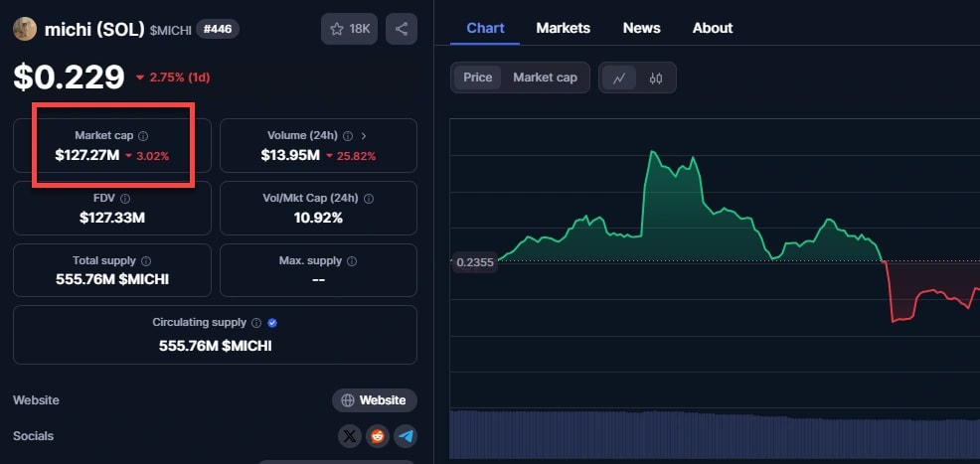The height and width of the screenshot is (464, 980).
Task: Click the #446 rank badge
Action: click(217, 29)
